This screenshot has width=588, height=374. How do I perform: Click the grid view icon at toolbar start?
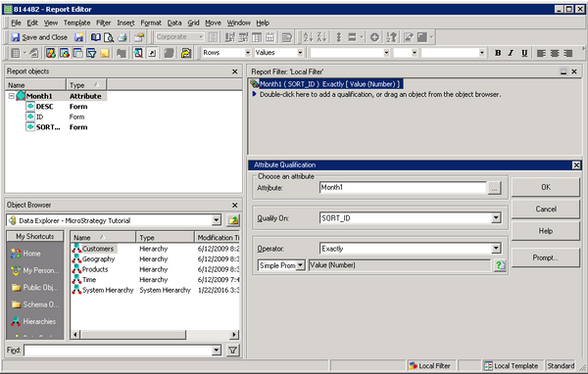click(x=16, y=53)
